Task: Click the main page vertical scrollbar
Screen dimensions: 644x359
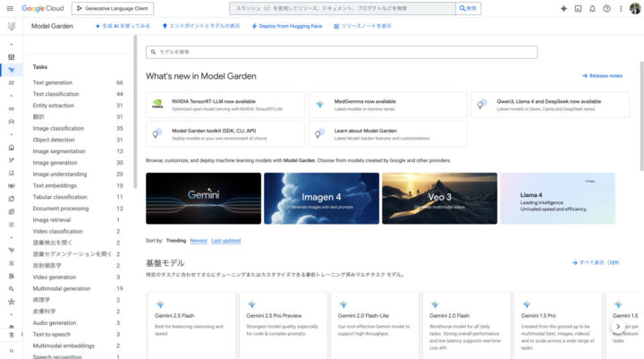Action: 641,116
